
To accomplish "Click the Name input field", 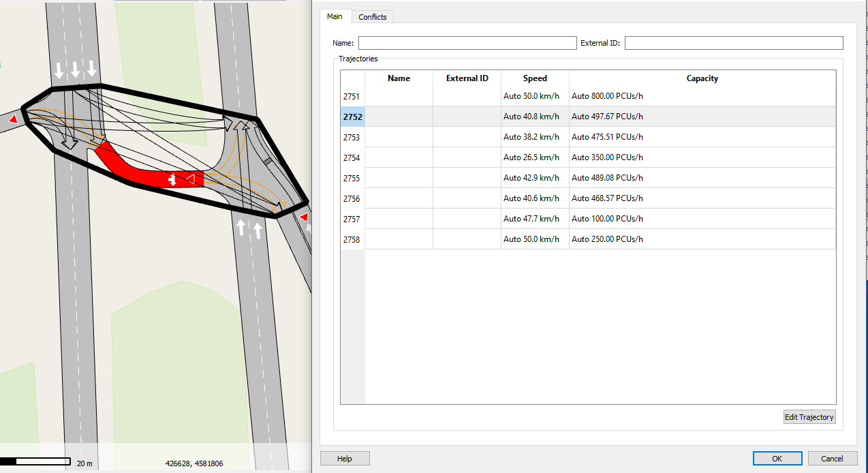I will 467,43.
